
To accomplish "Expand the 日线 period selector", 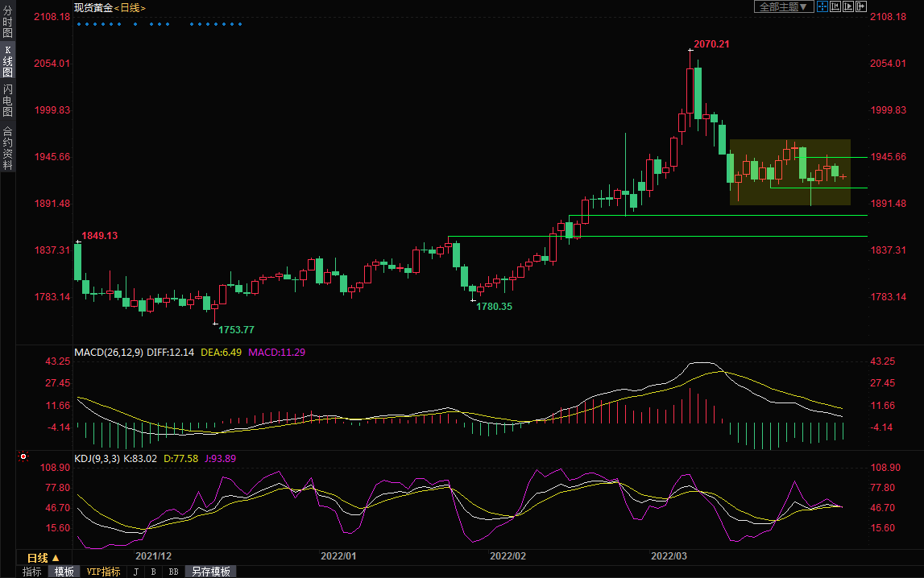I will 43,557.
